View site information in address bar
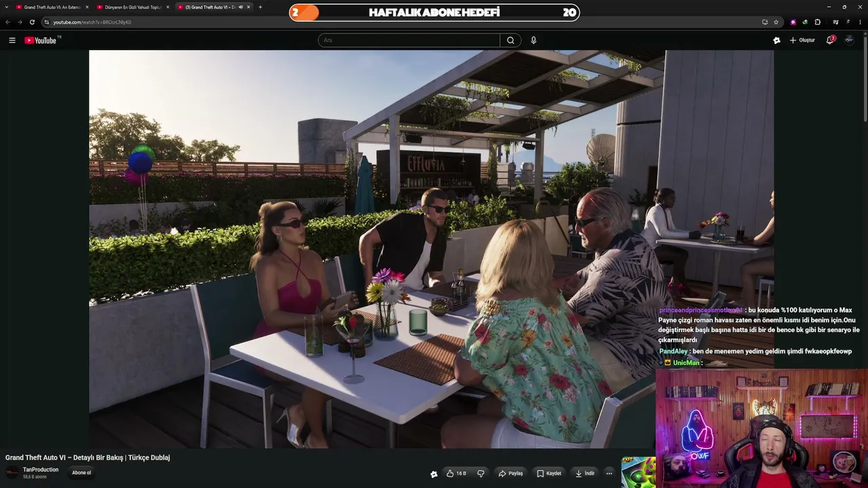The image size is (868, 488). [x=46, y=22]
